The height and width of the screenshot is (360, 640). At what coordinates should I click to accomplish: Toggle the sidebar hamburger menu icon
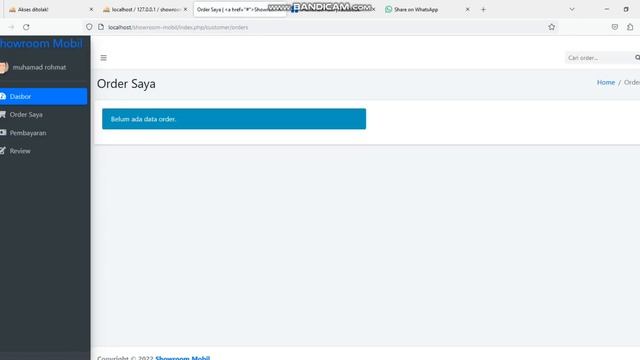click(104, 58)
